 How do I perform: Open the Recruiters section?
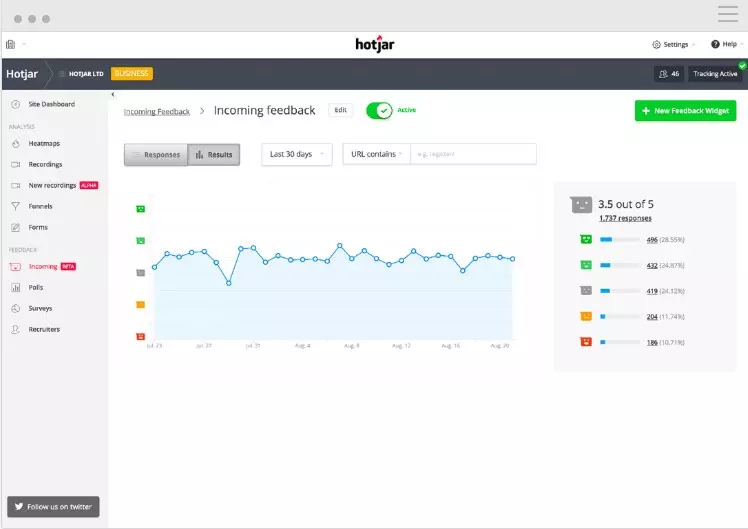tap(44, 330)
